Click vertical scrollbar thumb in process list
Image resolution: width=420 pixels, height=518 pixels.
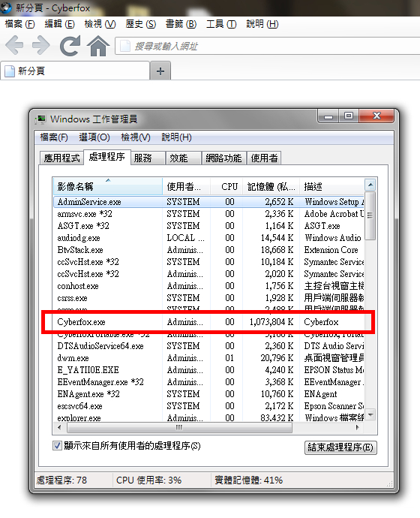(x=370, y=215)
